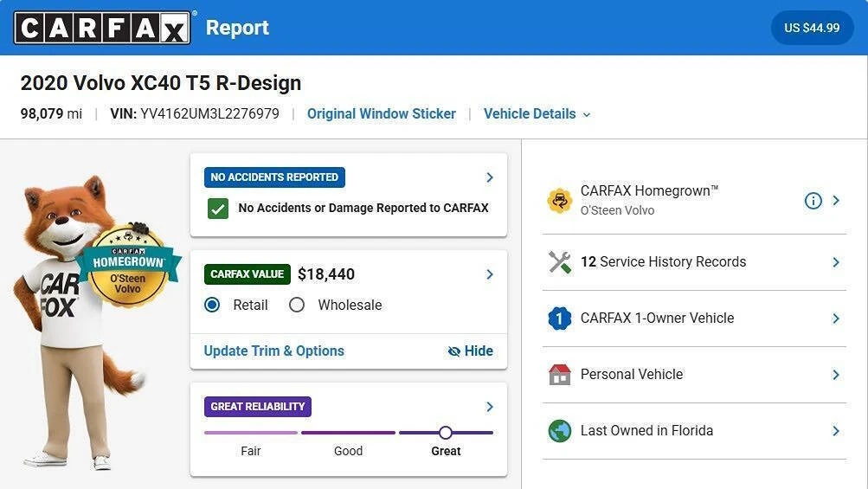Click the Fair segment of reliability bar
Viewport: 868px width, 489px height.
(x=251, y=433)
